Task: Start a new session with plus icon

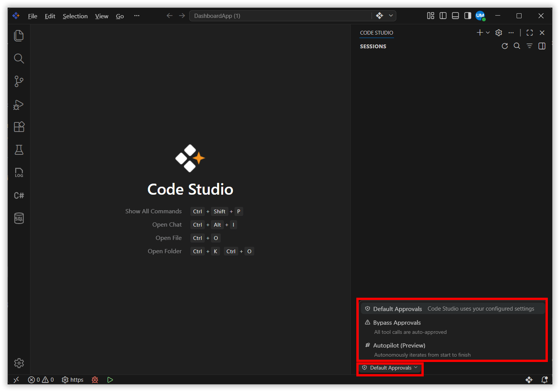Action: tap(480, 33)
